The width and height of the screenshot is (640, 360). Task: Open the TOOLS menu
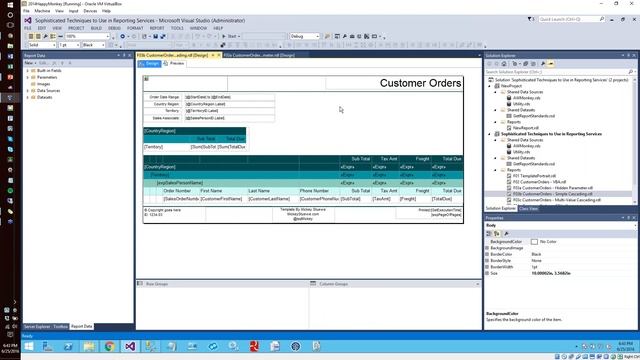(x=177, y=28)
